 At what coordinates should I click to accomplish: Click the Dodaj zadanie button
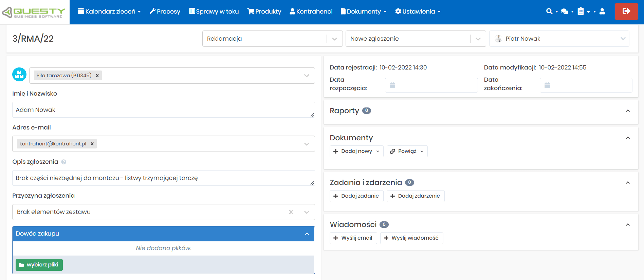[356, 196]
